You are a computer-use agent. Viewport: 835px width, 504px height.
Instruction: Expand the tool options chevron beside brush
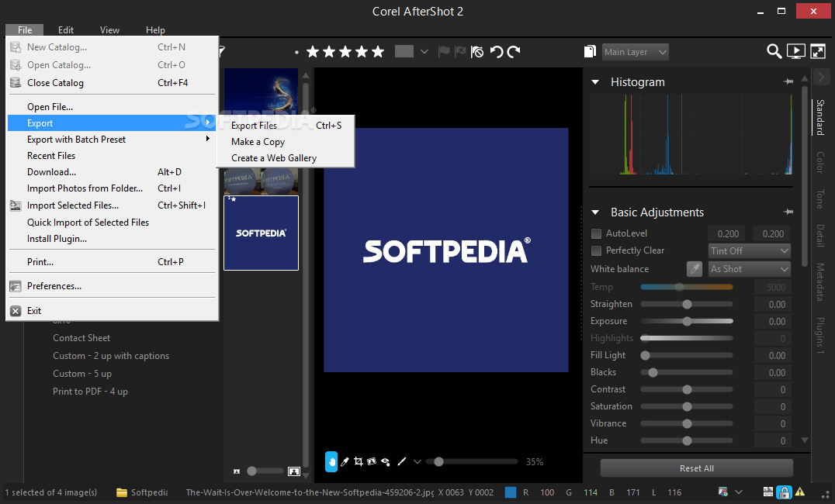(417, 462)
